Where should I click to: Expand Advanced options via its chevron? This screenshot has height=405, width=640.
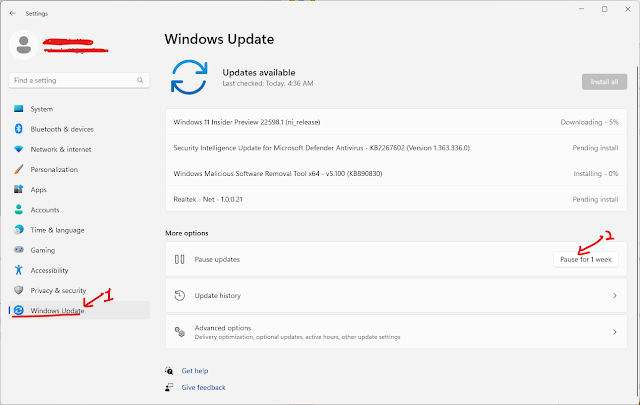[615, 332]
